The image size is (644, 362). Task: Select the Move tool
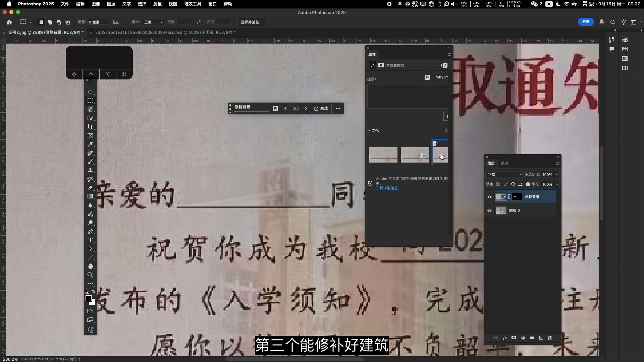tap(90, 92)
